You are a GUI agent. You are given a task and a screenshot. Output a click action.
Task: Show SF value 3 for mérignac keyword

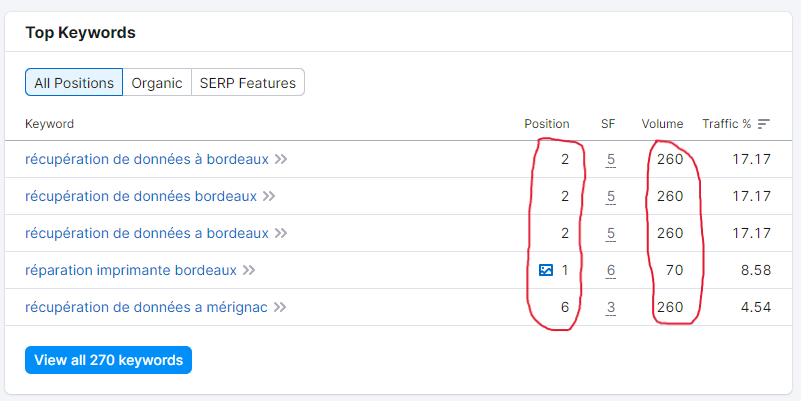pyautogui.click(x=610, y=308)
